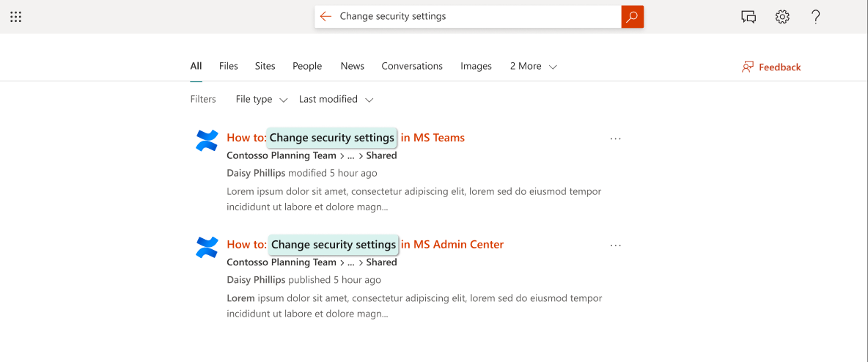Open the MS Teams how-to result title
The image size is (868, 362).
(345, 138)
